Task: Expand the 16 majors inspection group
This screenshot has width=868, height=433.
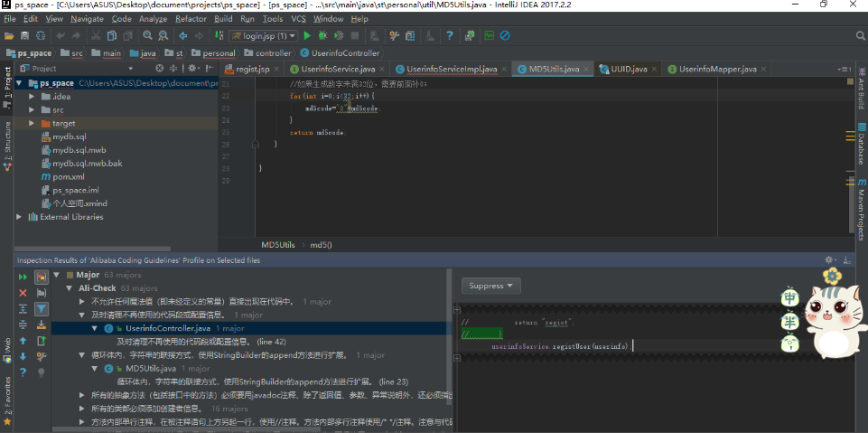Action: (x=82, y=409)
